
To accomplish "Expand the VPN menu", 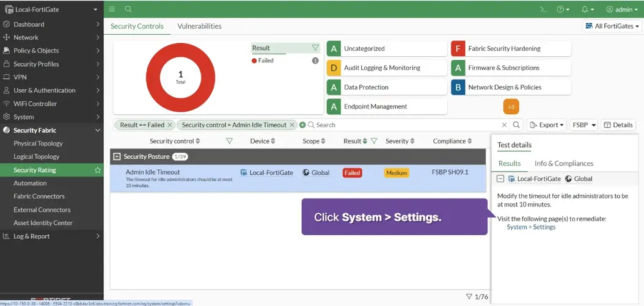I will click(x=52, y=77).
